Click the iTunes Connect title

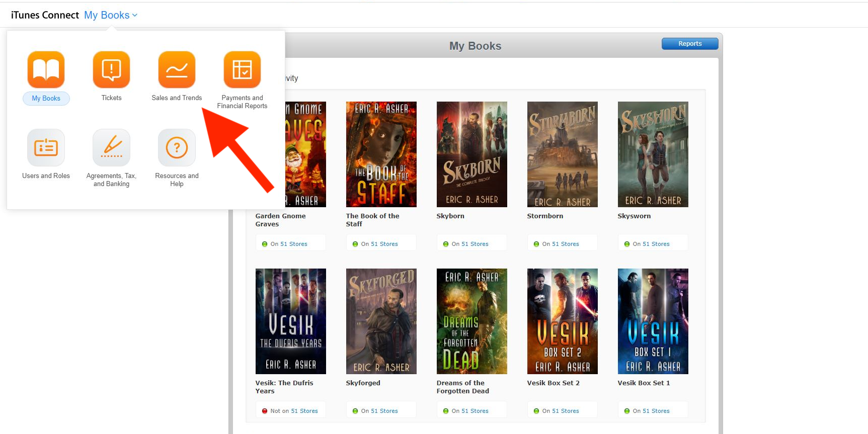[45, 15]
